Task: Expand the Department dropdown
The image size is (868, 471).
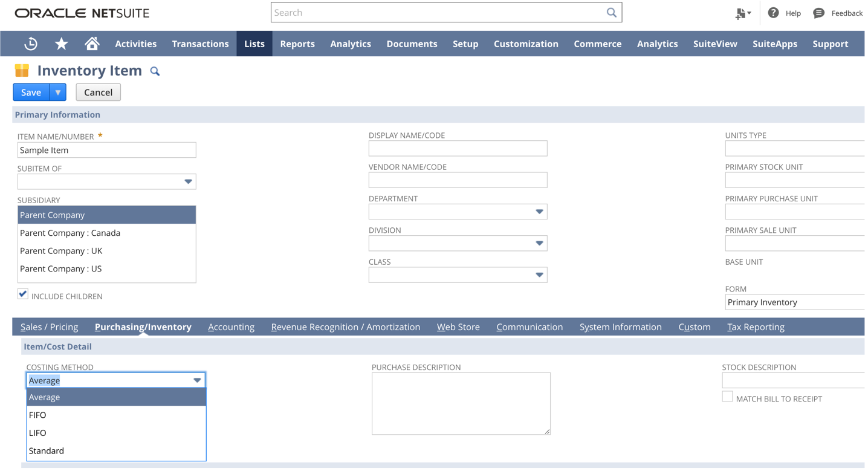Action: coord(539,212)
